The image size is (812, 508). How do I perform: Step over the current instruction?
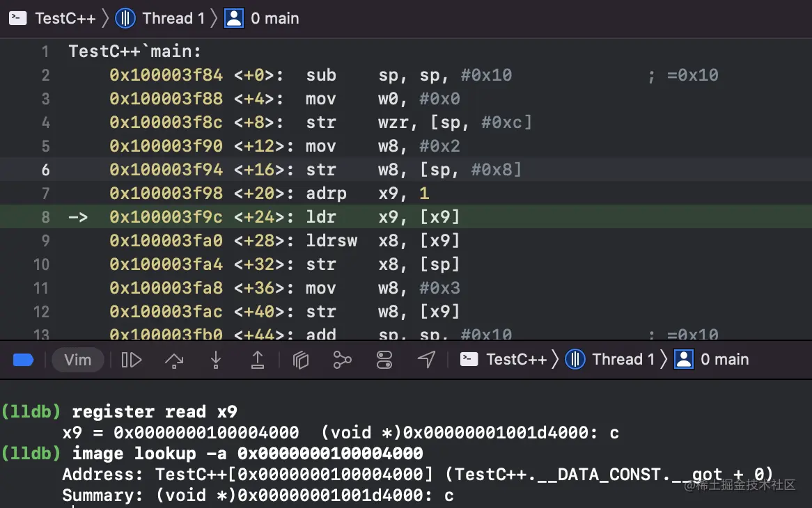tap(174, 360)
